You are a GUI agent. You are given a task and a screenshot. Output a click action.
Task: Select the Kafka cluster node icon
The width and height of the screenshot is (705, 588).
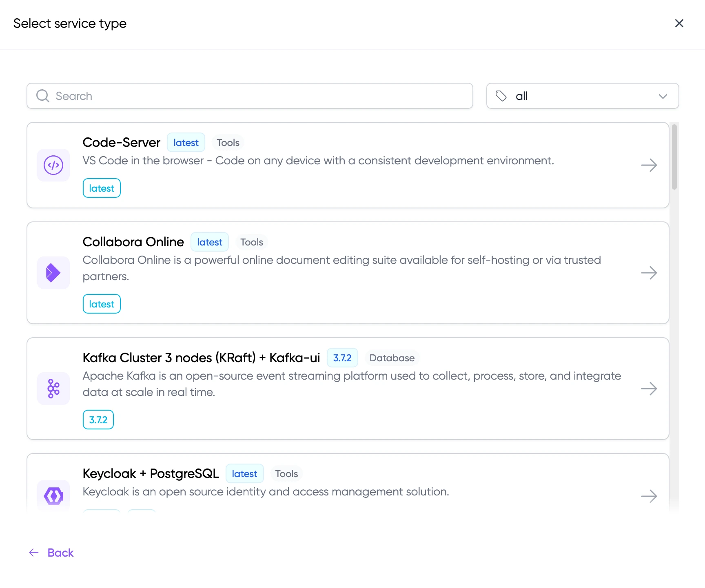[x=53, y=389]
